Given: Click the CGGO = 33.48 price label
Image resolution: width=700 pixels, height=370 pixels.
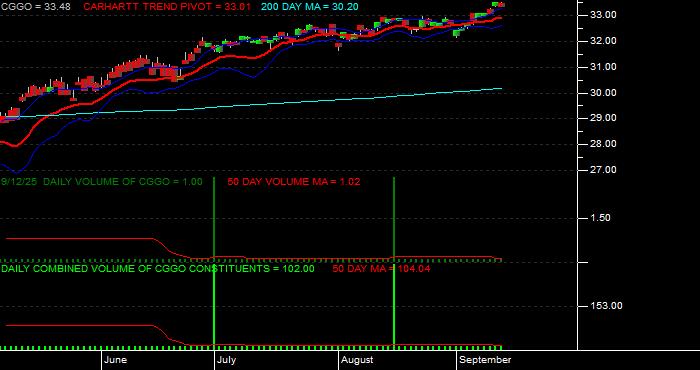Looking at the screenshot, I should pyautogui.click(x=35, y=7).
